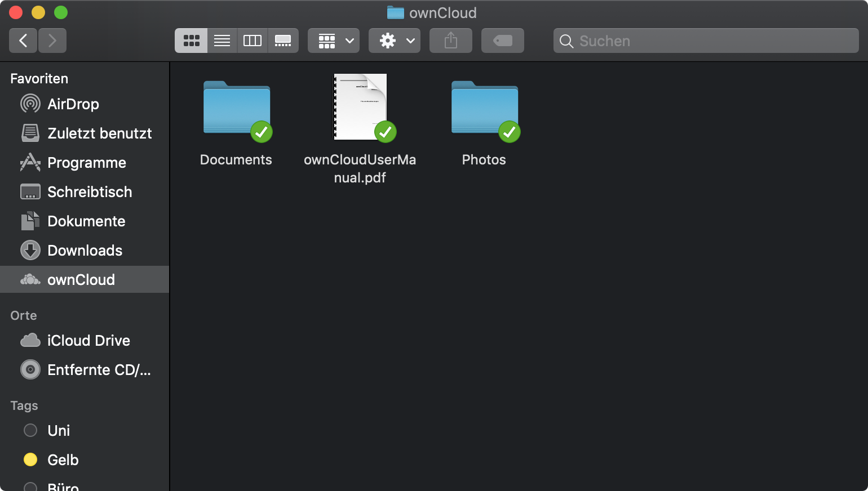
Task: Select the ownCloudUserManual.pdf file thumbnail
Action: [x=360, y=106]
